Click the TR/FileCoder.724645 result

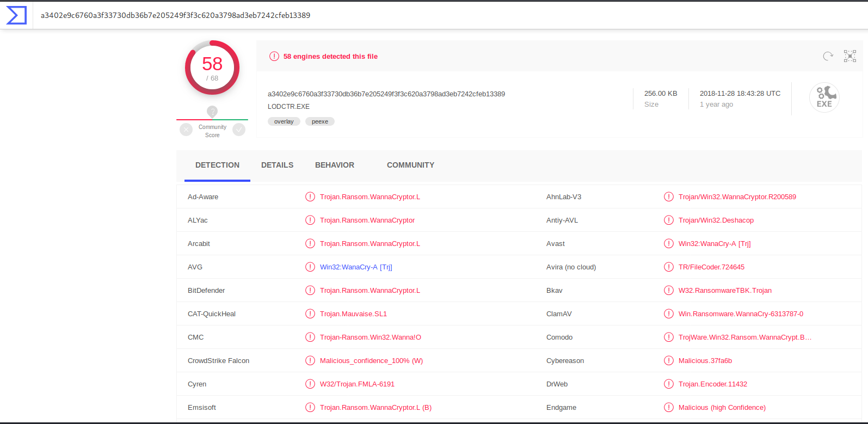pos(711,267)
